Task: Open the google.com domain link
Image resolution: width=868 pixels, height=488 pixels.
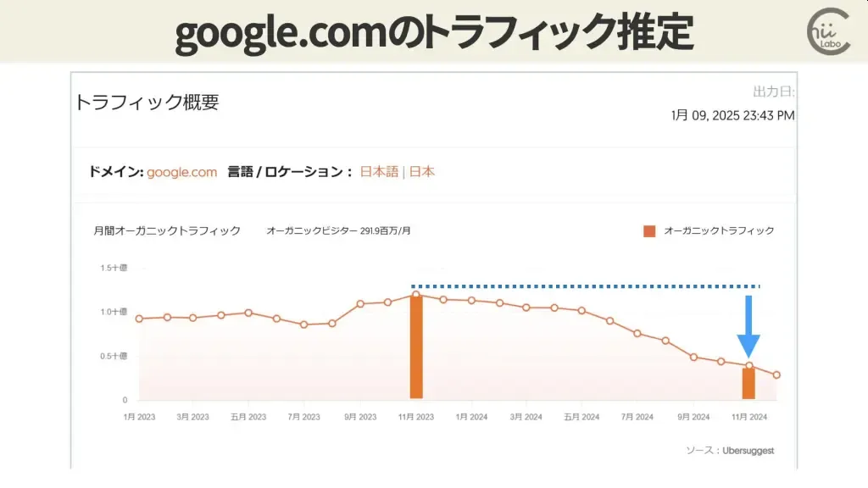Action: [181, 172]
